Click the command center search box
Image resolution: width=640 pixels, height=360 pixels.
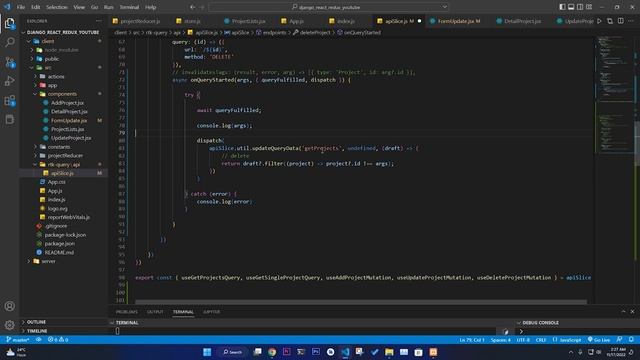329,7
